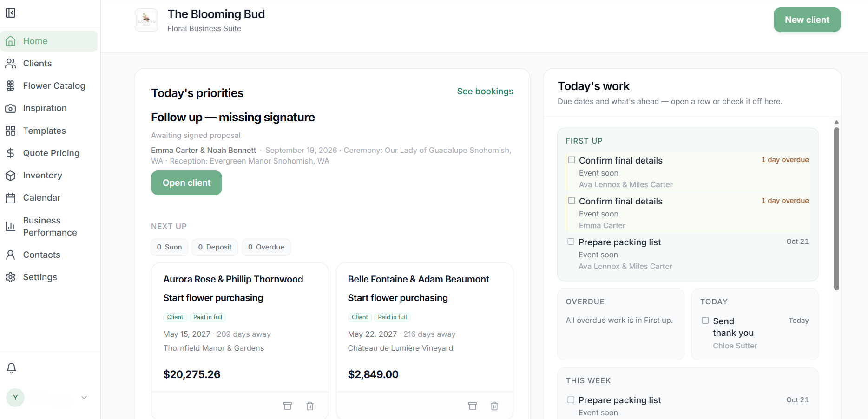
Task: Click the Inspiration camera icon
Action: [10, 108]
